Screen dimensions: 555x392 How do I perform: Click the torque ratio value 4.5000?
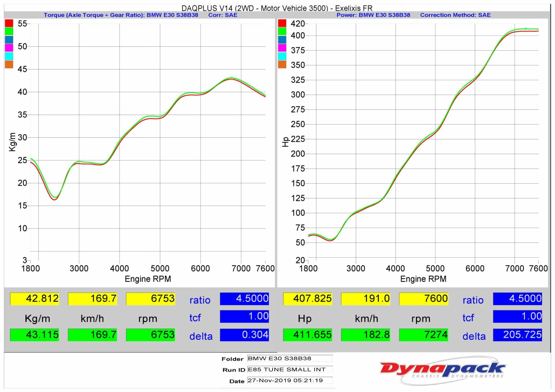coord(244,299)
